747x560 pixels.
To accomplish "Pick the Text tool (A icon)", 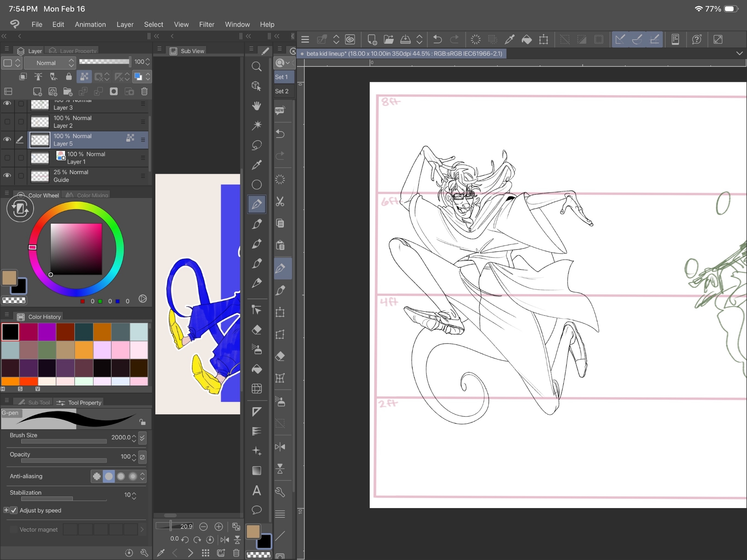I will pos(256,491).
